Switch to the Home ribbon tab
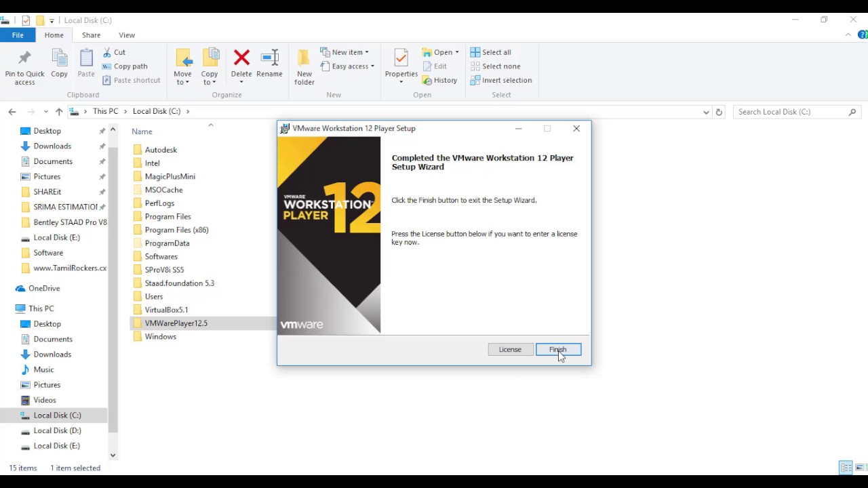 pyautogui.click(x=54, y=35)
